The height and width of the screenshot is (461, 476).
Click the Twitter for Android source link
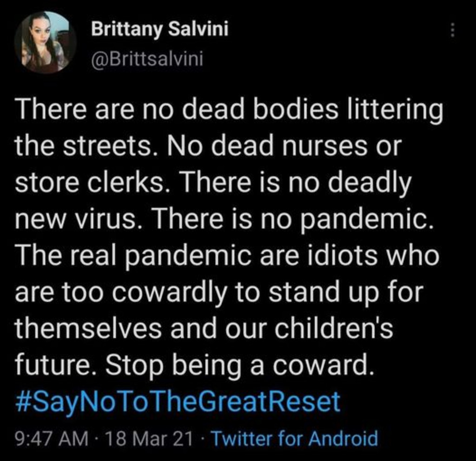(x=294, y=439)
